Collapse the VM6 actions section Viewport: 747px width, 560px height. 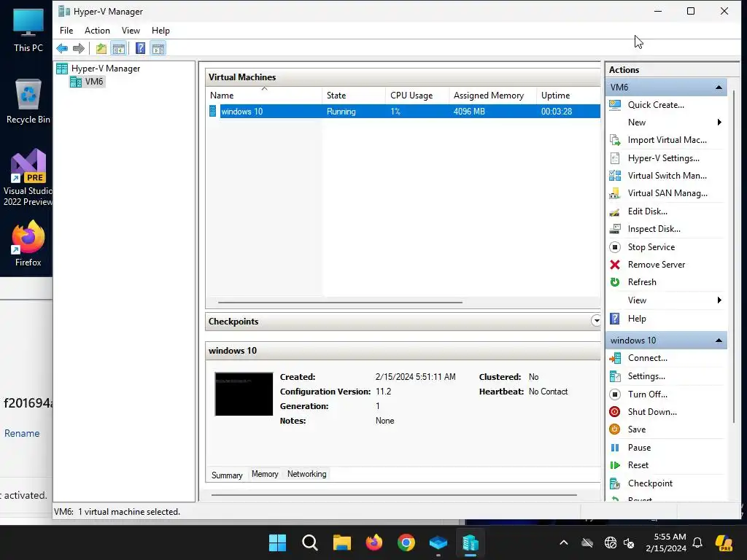click(x=719, y=87)
